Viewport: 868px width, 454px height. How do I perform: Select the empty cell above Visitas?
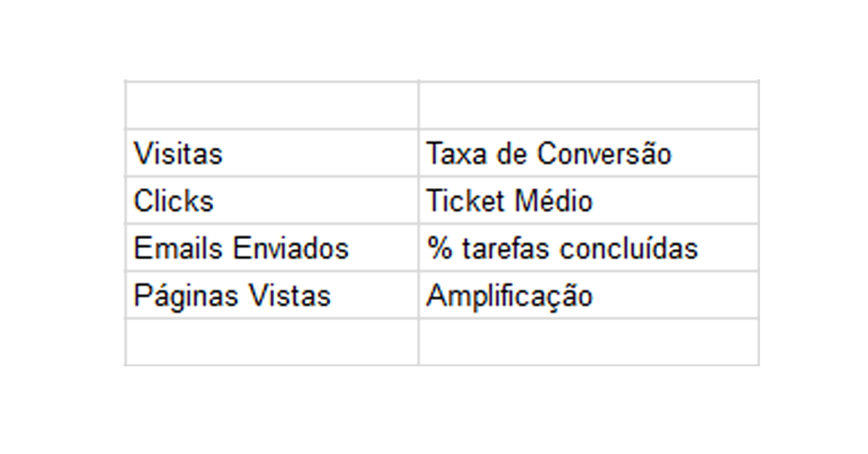click(271, 105)
